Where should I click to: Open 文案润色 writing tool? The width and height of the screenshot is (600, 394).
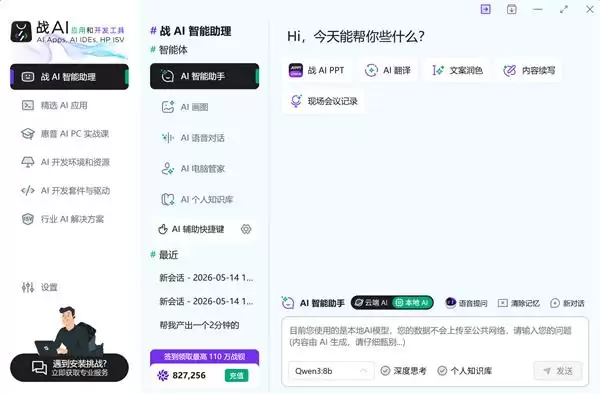457,70
